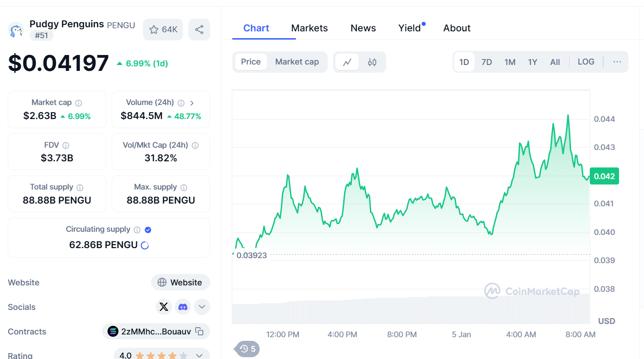Click the 5 Jan date axis label

[462, 334]
